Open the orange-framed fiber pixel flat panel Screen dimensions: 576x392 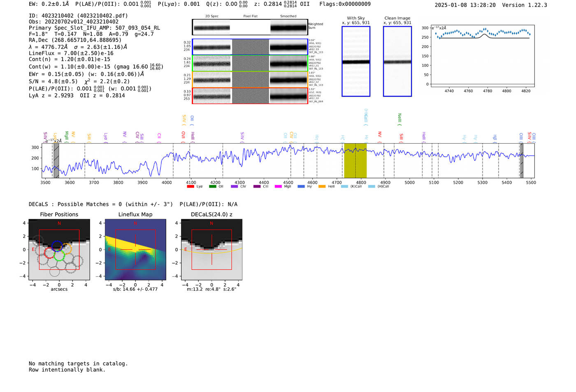pyautogui.click(x=251, y=79)
